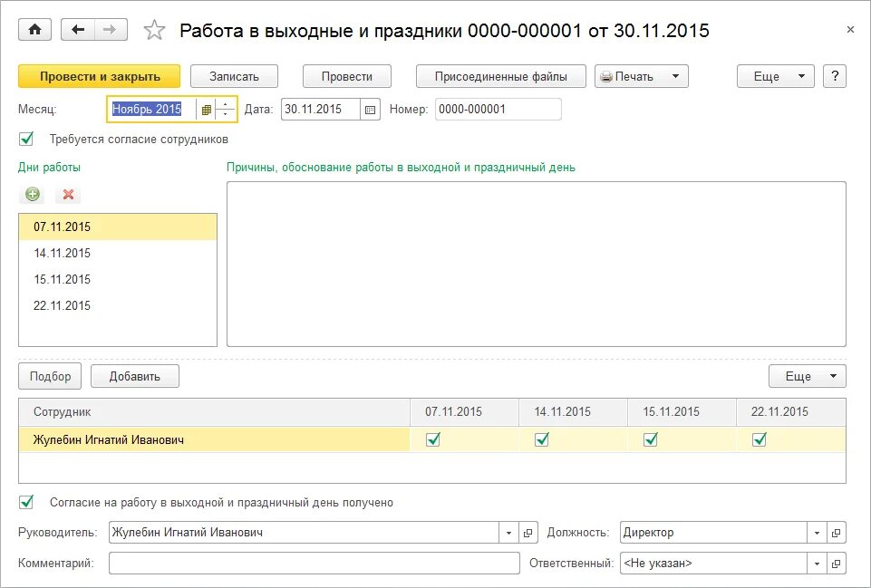Expand the Печать dropdown menu
Image resolution: width=871 pixels, height=588 pixels.
[642, 76]
